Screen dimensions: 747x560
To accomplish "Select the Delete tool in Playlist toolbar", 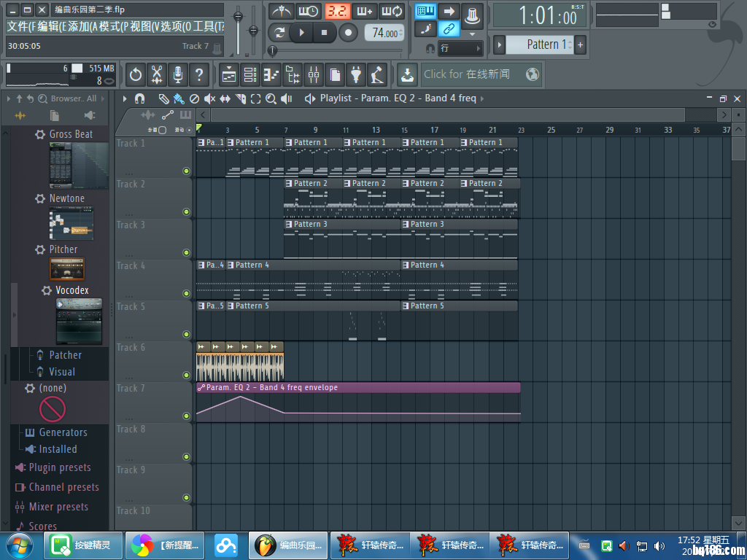I will point(194,98).
